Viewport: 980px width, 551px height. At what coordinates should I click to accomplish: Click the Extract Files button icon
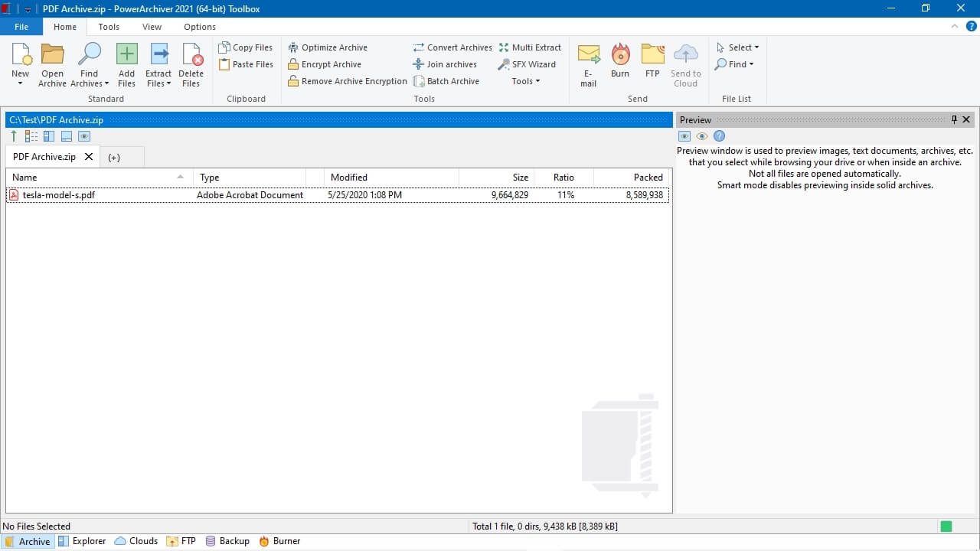tap(159, 54)
